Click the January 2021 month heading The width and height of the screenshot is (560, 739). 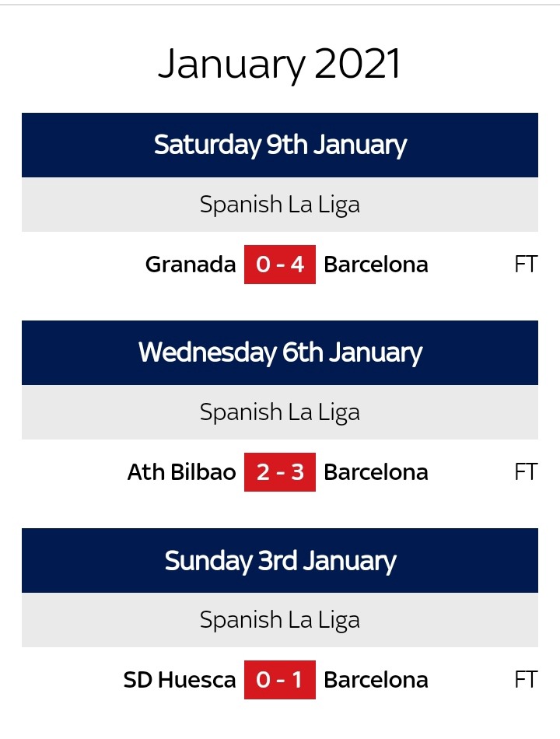tap(279, 65)
